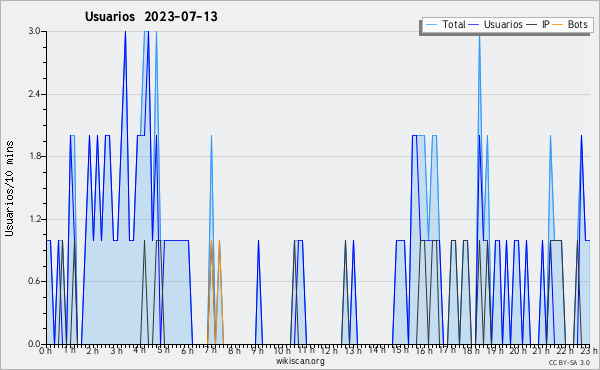The width and height of the screenshot is (600, 370).
Task: Click the '0 h' x-axis tick label
Action: point(46,351)
